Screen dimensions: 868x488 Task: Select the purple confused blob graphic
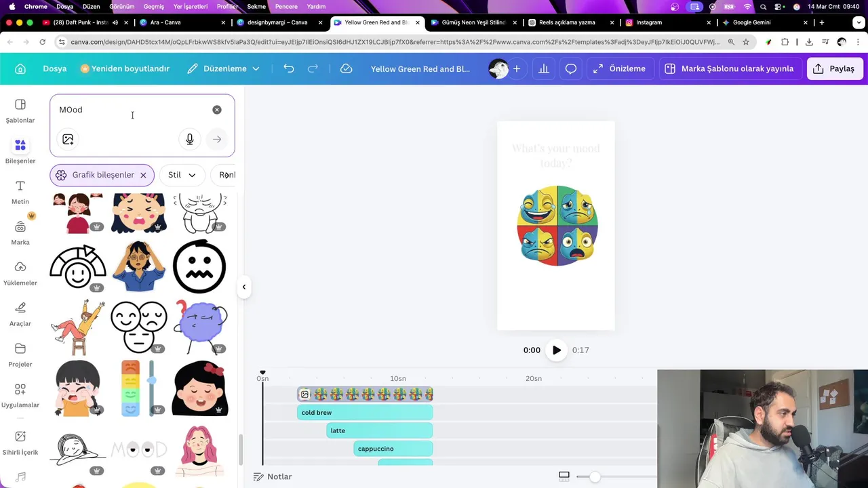coord(199,327)
